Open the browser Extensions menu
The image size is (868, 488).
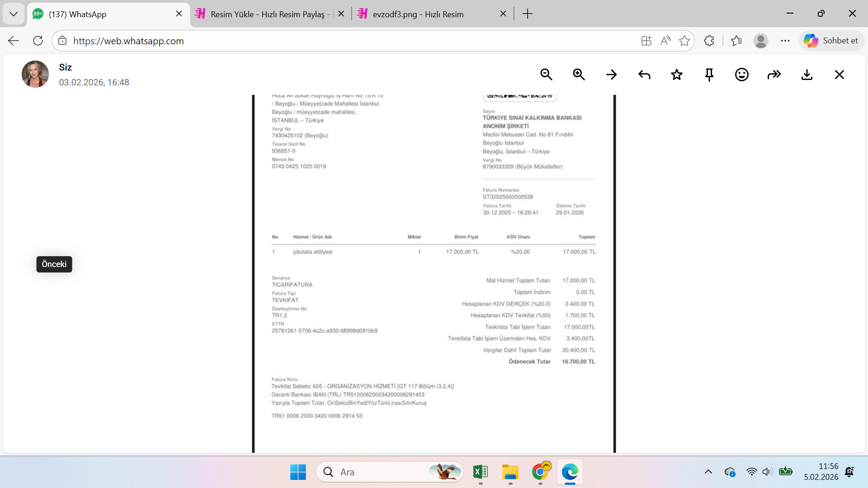709,41
